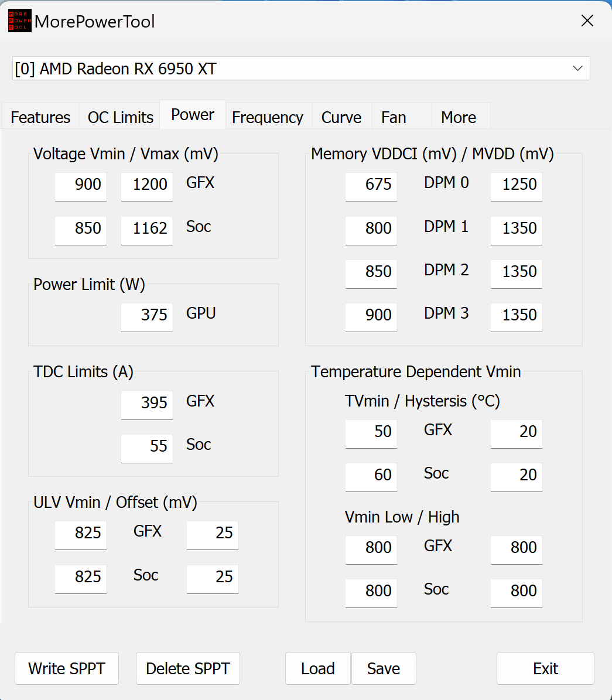The height and width of the screenshot is (700, 612).
Task: Select the DPM 0 MVDD field showing 1250
Action: point(517,187)
